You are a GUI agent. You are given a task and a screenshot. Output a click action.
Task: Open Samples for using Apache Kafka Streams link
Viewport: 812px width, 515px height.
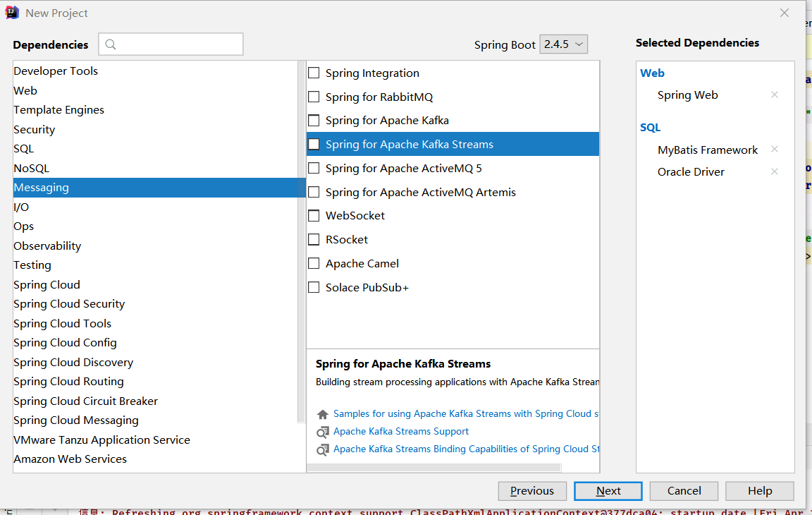coord(465,414)
